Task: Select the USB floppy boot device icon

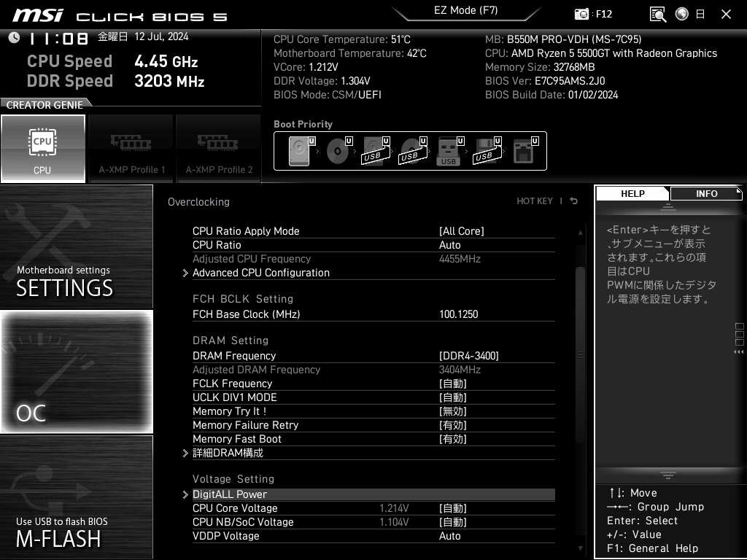Action: tap(487, 151)
